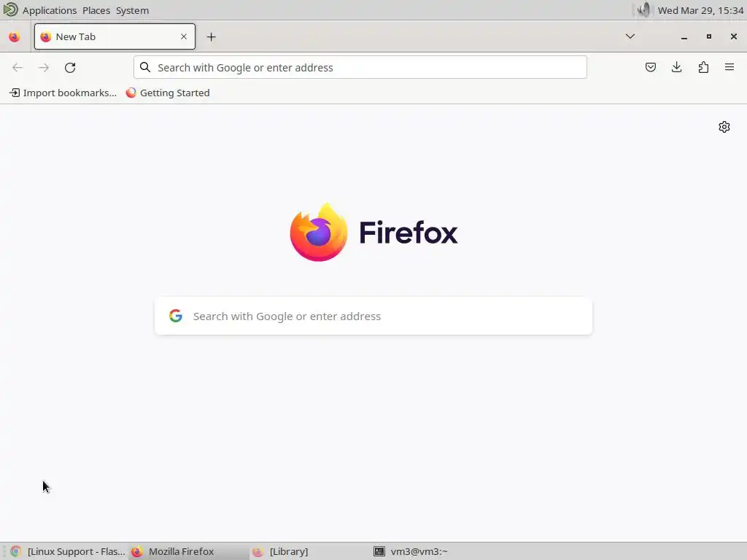The height and width of the screenshot is (560, 747).
Task: Click the volume speaker icon in panel
Action: (x=643, y=10)
